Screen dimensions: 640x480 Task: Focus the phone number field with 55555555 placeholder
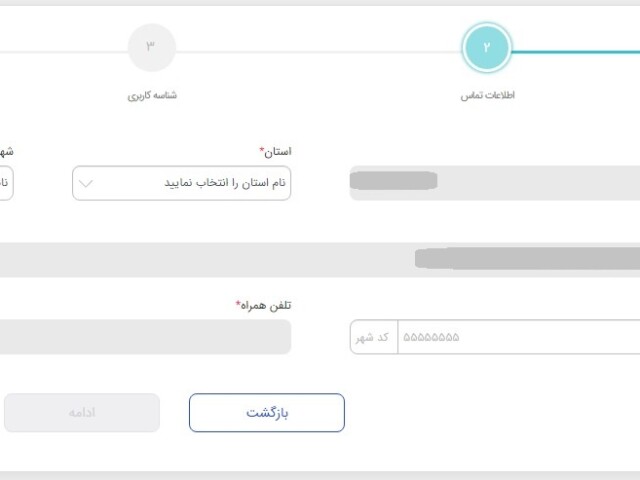click(x=518, y=337)
